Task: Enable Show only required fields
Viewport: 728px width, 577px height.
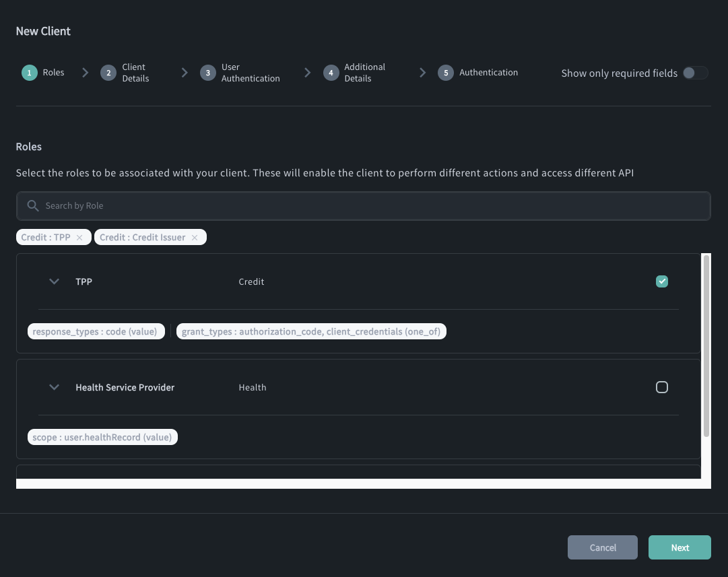Action: pos(696,73)
